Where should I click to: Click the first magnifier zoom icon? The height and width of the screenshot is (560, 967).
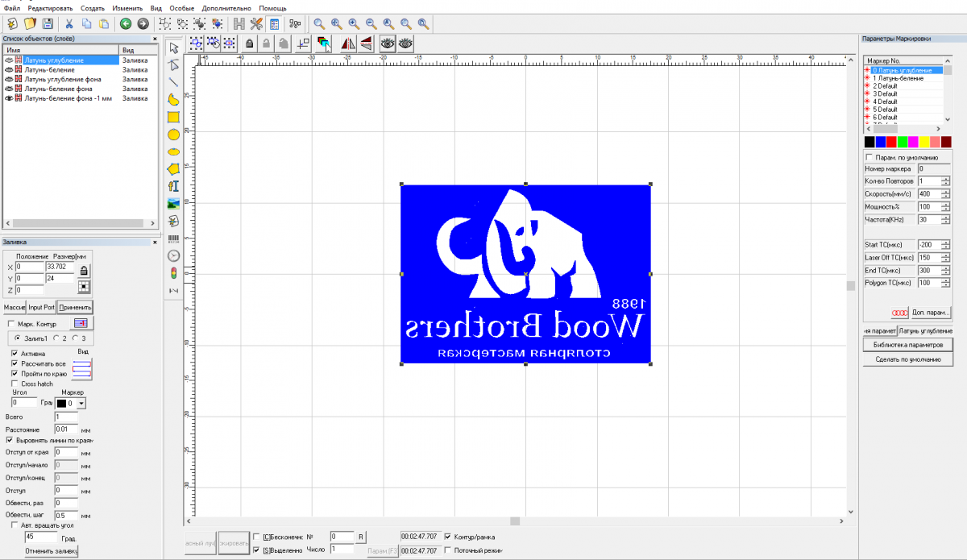(x=319, y=24)
